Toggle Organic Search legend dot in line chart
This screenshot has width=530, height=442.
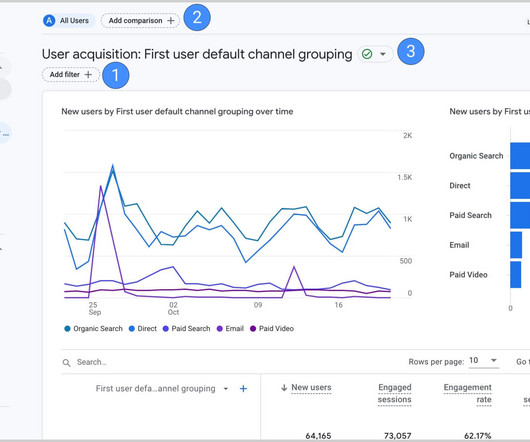[67, 328]
